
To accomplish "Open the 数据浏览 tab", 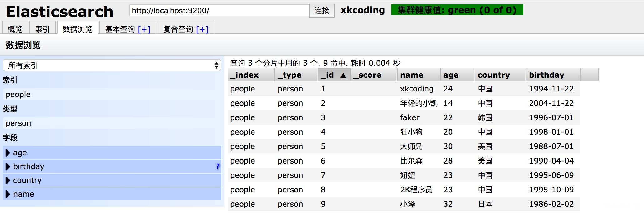I will [77, 29].
